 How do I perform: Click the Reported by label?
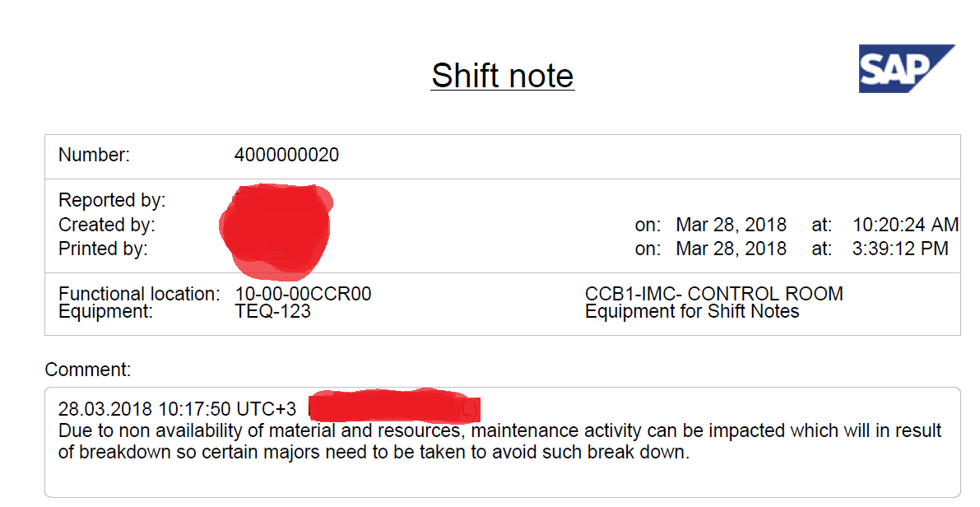[x=112, y=200]
